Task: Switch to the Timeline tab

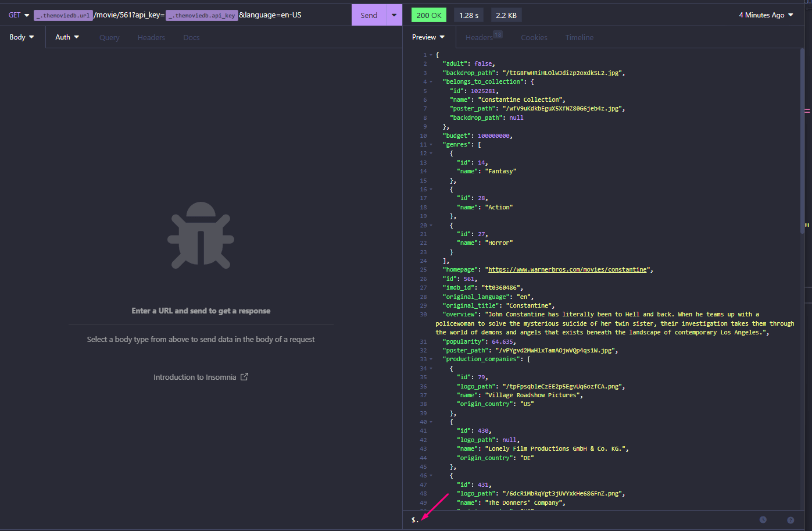Action: (580, 38)
